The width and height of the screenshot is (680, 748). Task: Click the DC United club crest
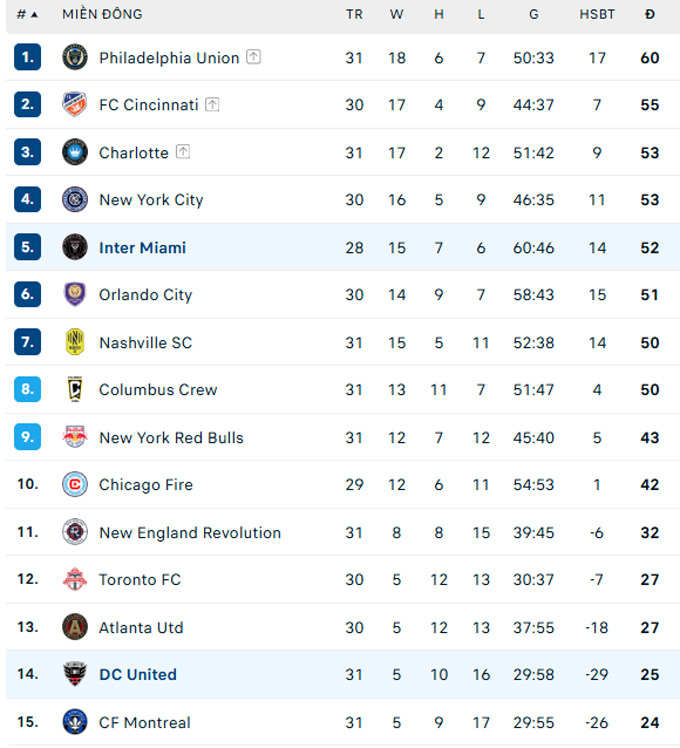point(75,674)
